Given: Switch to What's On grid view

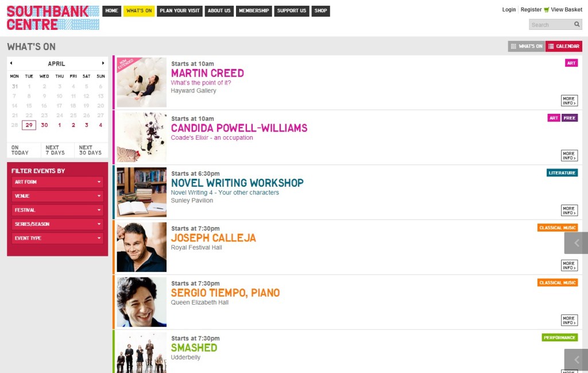Looking at the screenshot, I should coord(527,47).
